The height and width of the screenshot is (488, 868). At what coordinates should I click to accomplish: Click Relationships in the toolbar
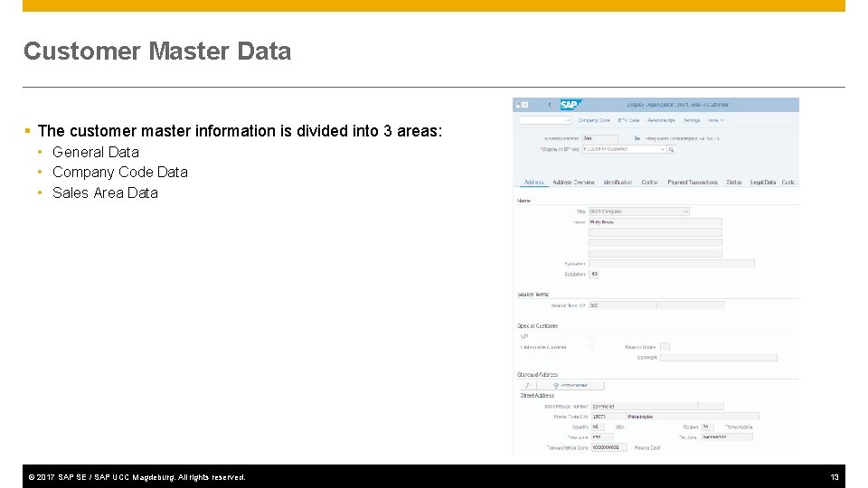coord(661,120)
